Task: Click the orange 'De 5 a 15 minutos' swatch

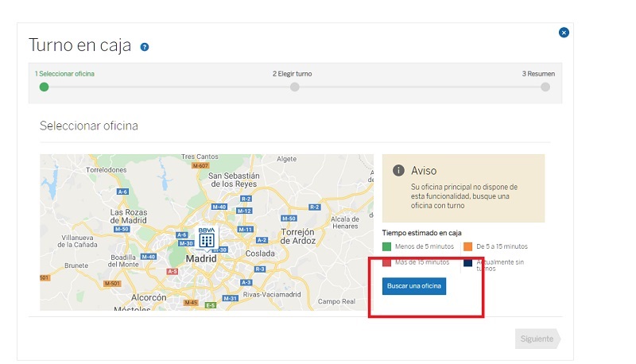Action: click(x=467, y=246)
